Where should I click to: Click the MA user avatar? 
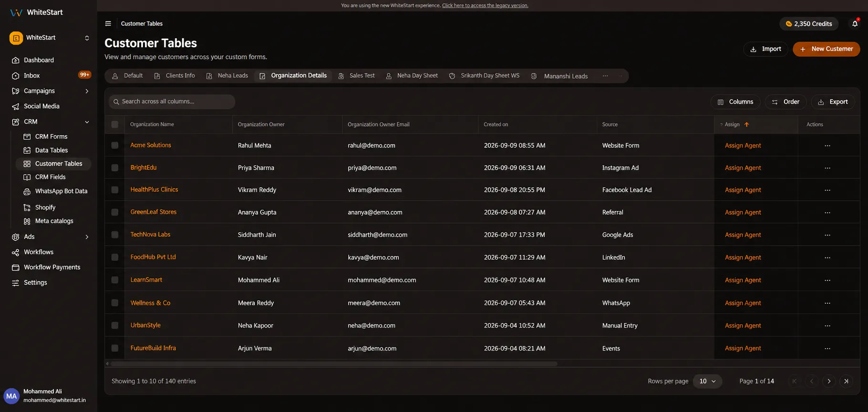click(x=11, y=396)
